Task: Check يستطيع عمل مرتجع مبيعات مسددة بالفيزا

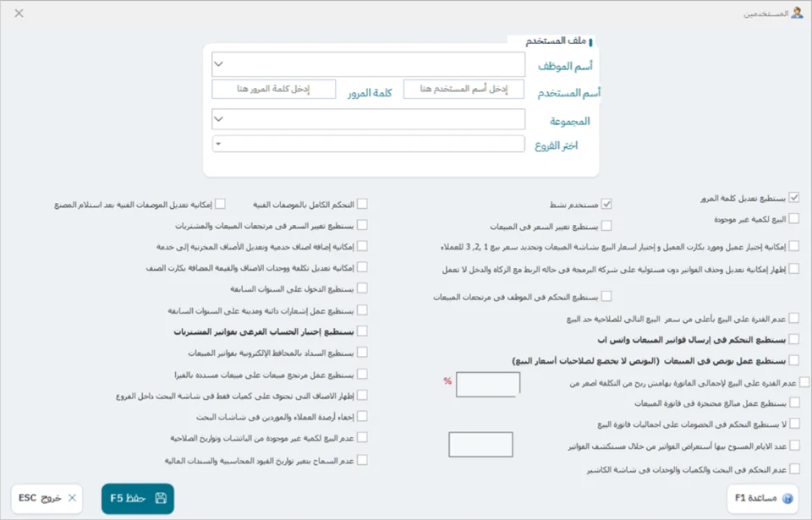Action: tap(363, 374)
